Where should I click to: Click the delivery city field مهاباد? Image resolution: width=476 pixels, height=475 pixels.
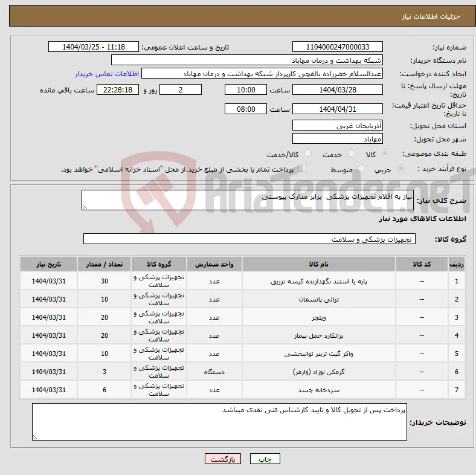337,139
